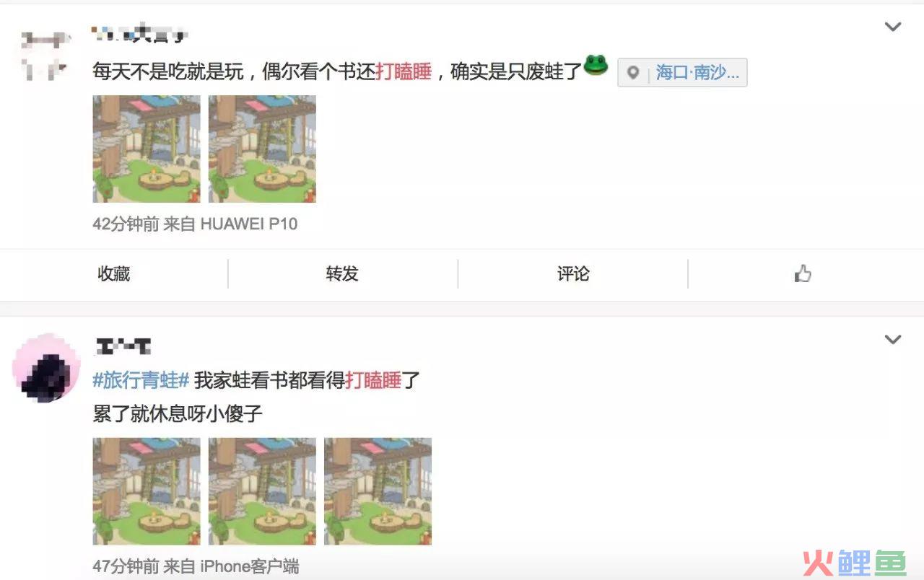Open first image of first post
This screenshot has width=924, height=580.
[147, 149]
